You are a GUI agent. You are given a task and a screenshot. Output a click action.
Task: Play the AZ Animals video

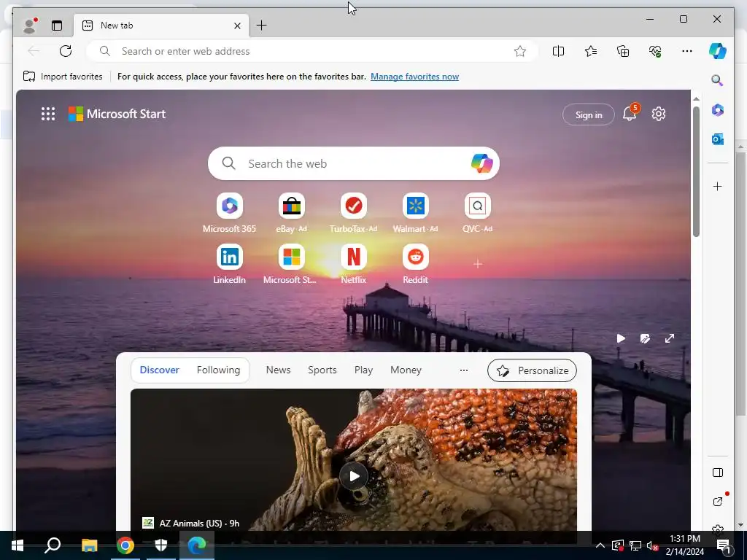[x=354, y=476]
